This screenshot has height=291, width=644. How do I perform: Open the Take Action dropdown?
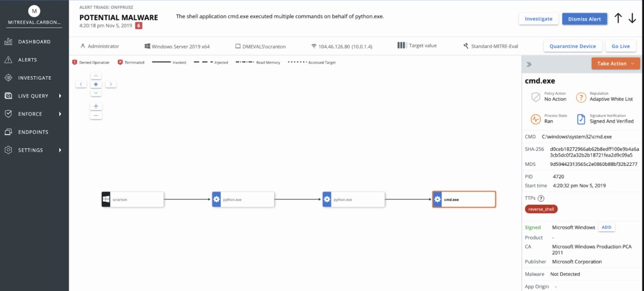616,63
